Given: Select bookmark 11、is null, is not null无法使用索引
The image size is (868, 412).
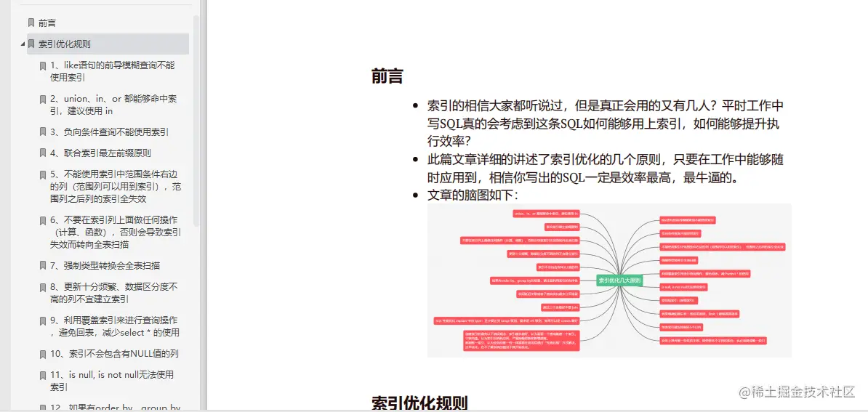Looking at the screenshot, I should click(112, 381).
